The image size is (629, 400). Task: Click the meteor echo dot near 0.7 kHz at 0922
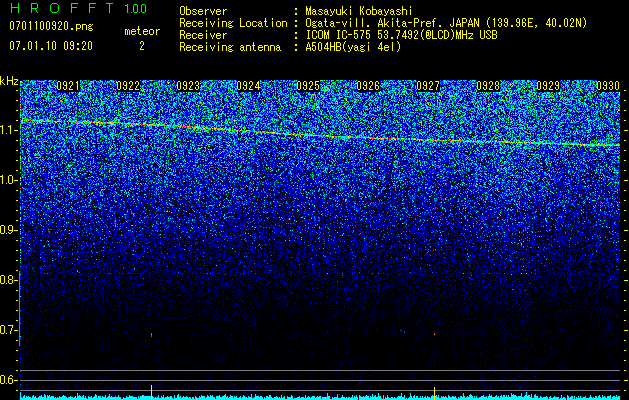click(x=151, y=335)
